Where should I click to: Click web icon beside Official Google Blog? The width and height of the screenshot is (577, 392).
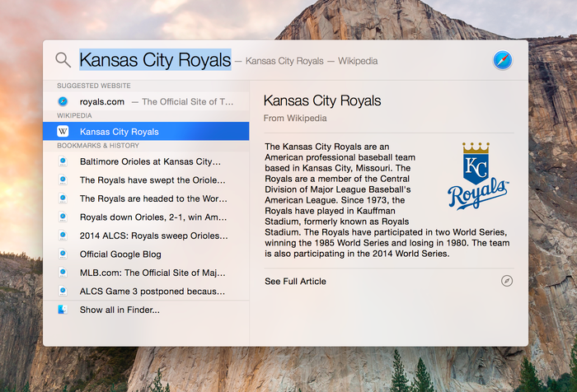point(63,254)
